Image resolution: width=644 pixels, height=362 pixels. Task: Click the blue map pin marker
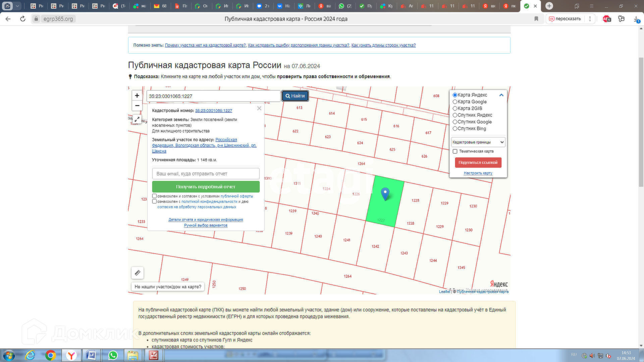[x=385, y=193]
